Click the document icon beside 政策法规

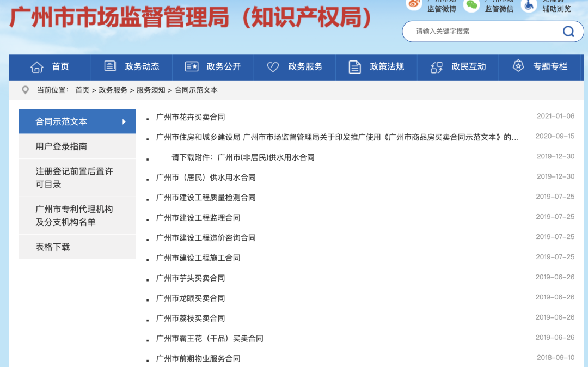(x=354, y=67)
